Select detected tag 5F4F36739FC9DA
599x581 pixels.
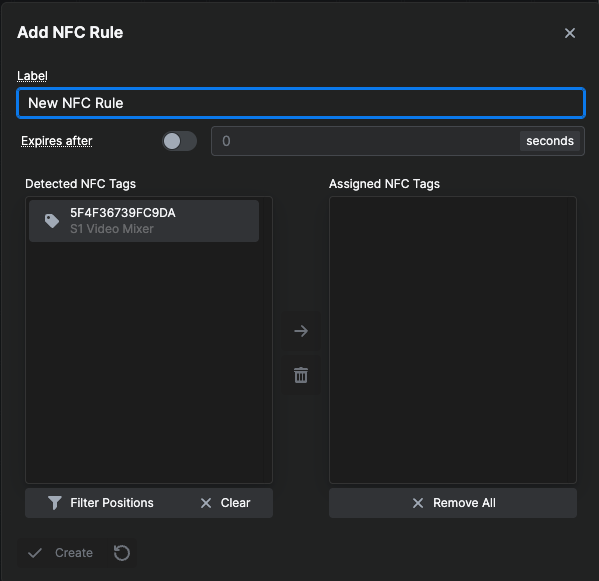click(x=144, y=221)
